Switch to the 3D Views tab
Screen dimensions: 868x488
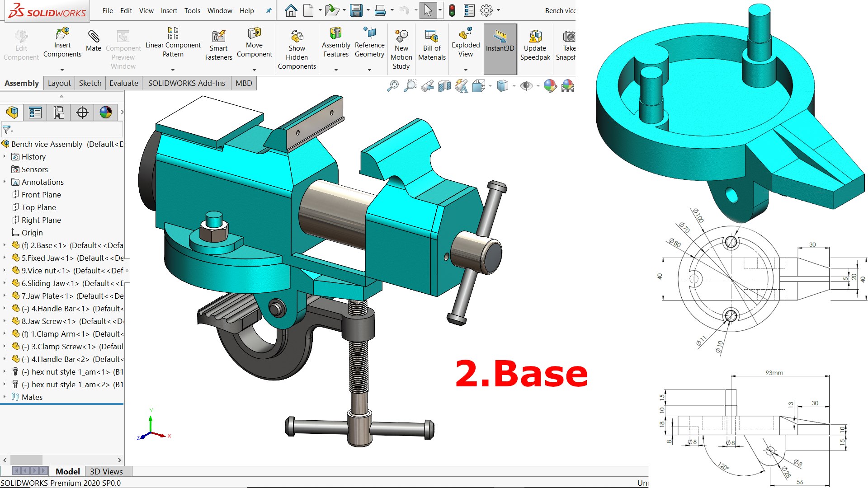click(106, 471)
